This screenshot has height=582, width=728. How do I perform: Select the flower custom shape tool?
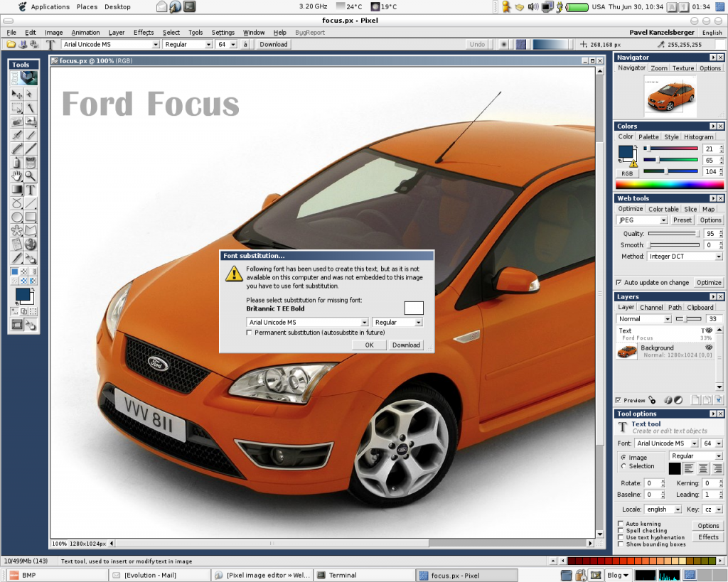click(x=17, y=230)
